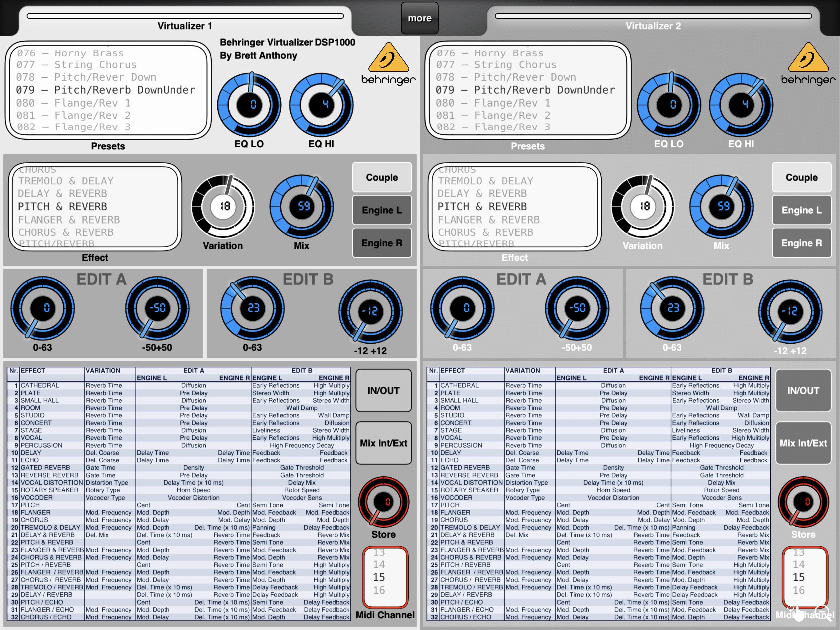Click the Mix Int/Ext button in Virtualizer 2
This screenshot has width=840, height=630.
tap(803, 443)
